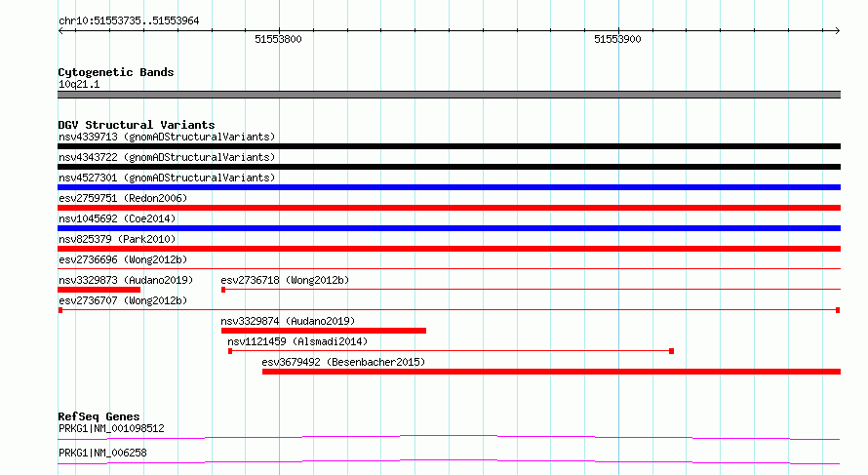Click the 51553900 ruler position label
This screenshot has height=475, width=868.
[x=617, y=39]
